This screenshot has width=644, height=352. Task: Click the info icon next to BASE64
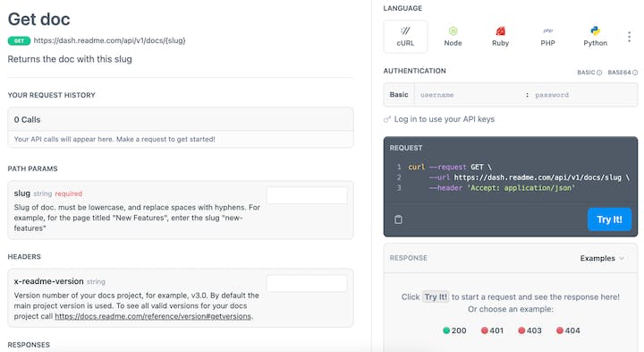click(635, 73)
